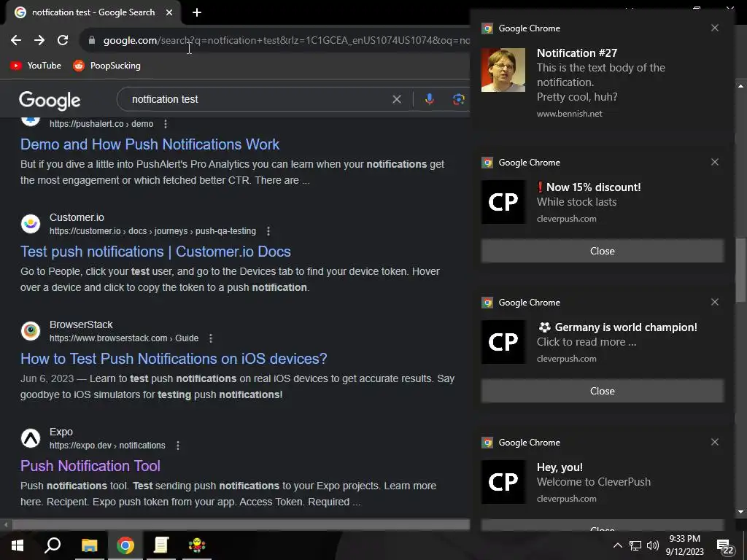Screen dimensions: 747x560
Task: Search by image with Lens icon
Action: pyautogui.click(x=458, y=99)
